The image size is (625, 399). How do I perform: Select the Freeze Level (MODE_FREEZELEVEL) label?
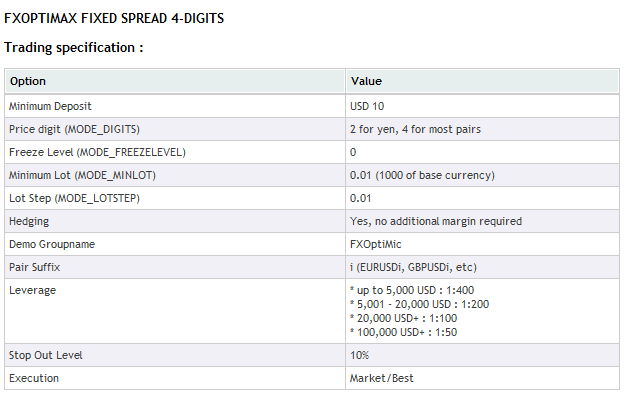(97, 152)
